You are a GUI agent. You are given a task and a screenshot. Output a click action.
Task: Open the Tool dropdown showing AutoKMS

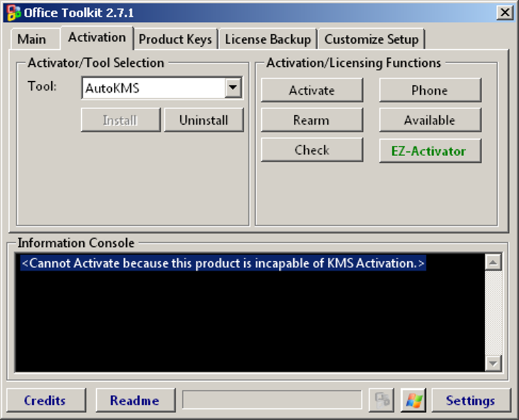(x=233, y=88)
